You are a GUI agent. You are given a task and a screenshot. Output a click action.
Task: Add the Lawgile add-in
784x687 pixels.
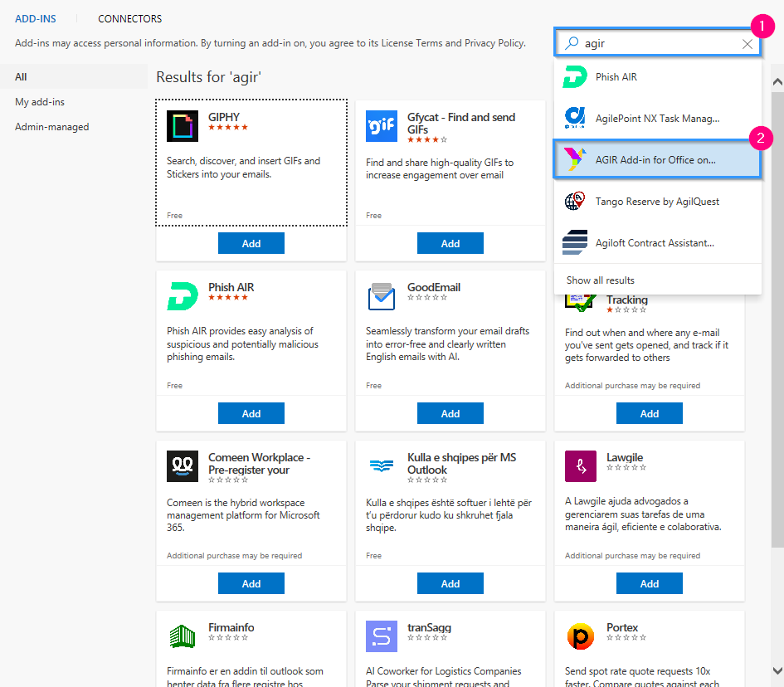(x=649, y=583)
